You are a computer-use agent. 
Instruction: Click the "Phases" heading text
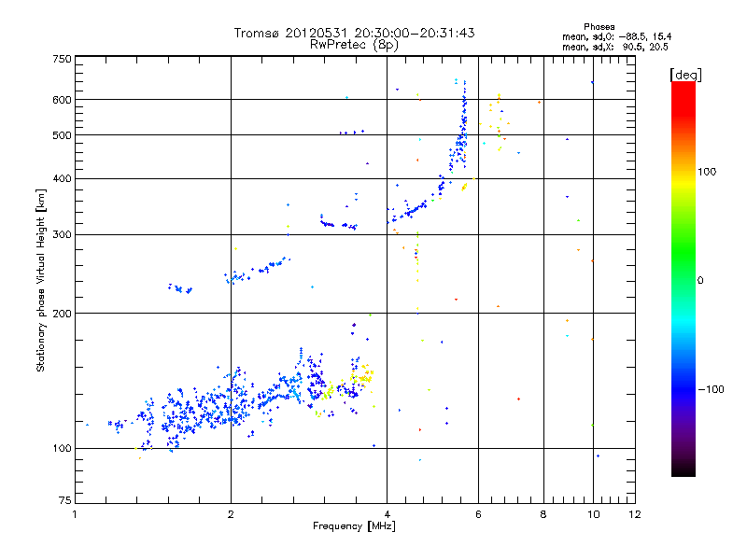click(x=599, y=27)
